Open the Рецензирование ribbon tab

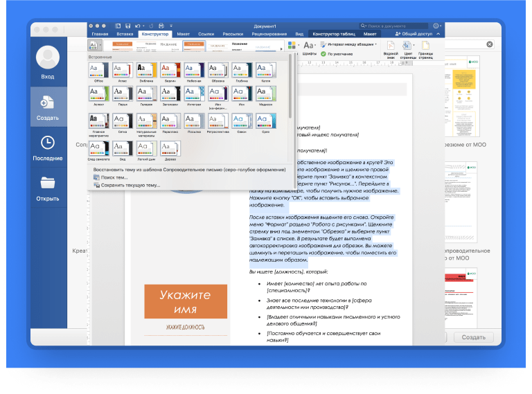coord(269,33)
